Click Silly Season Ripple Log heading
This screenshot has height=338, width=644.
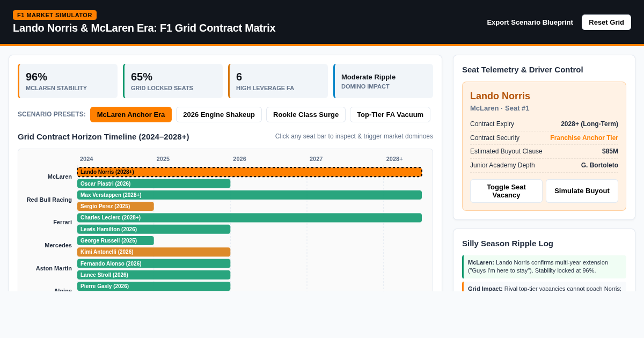click(x=508, y=243)
